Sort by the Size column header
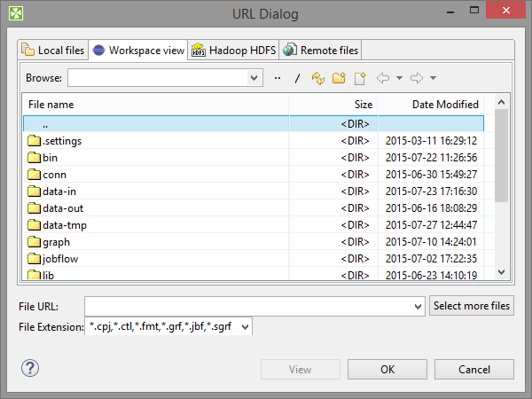532x399 pixels. [333, 105]
